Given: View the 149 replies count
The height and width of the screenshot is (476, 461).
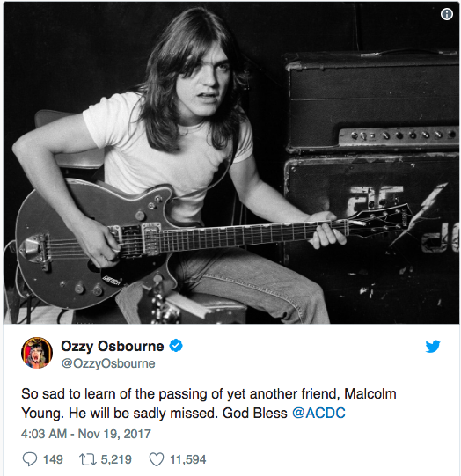Looking at the screenshot, I should tap(53, 459).
